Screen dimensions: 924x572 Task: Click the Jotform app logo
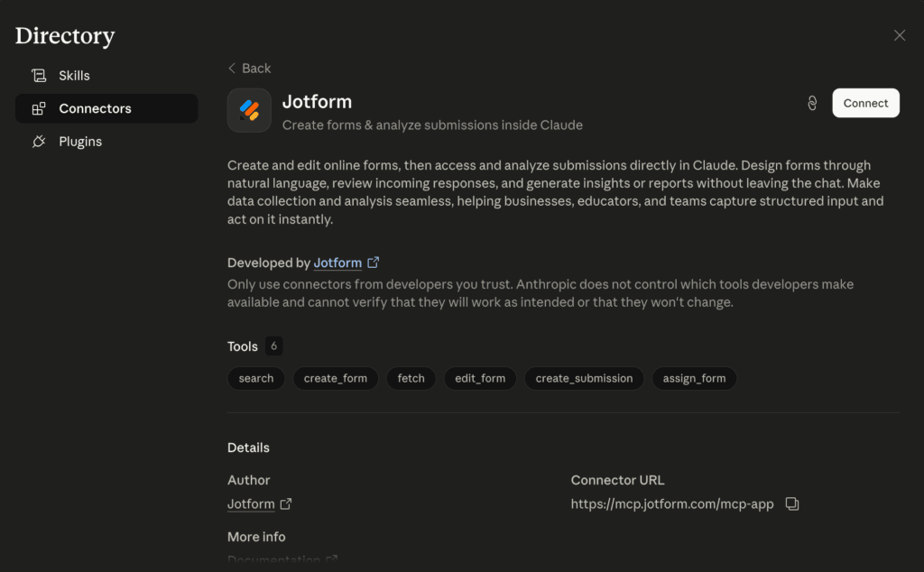pyautogui.click(x=249, y=110)
